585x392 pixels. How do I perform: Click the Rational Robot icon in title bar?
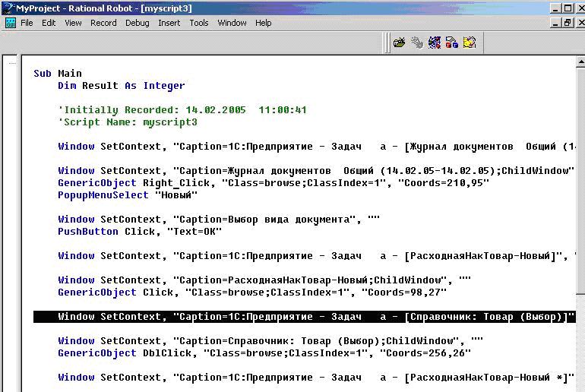click(8, 8)
